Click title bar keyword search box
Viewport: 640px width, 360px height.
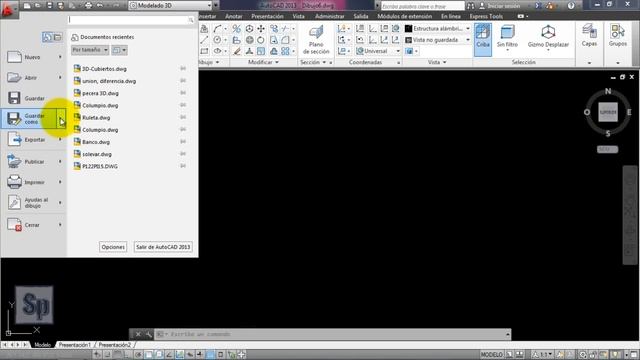422,6
